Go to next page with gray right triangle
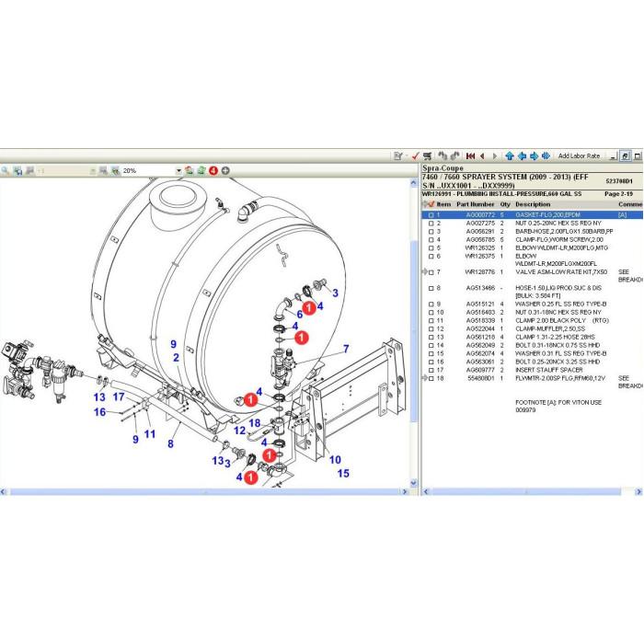This screenshot has height=644, width=644. coord(495,156)
